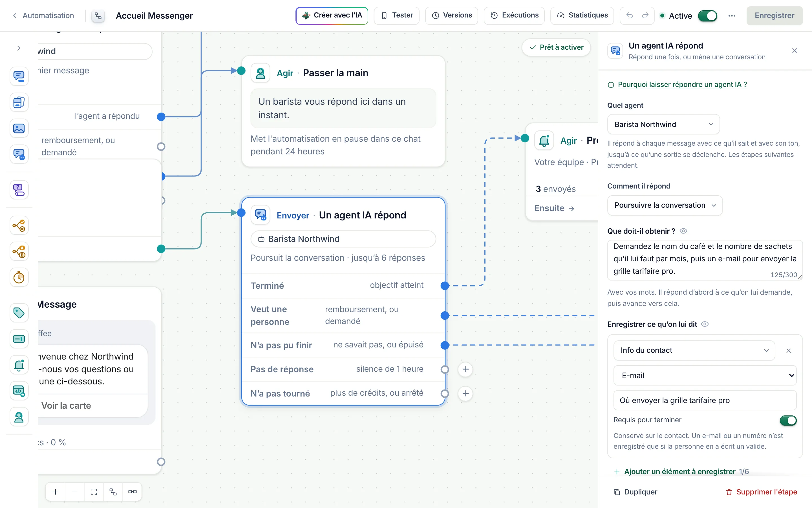Select the question step icon in sidebar
This screenshot has height=508, width=812.
tap(19, 190)
